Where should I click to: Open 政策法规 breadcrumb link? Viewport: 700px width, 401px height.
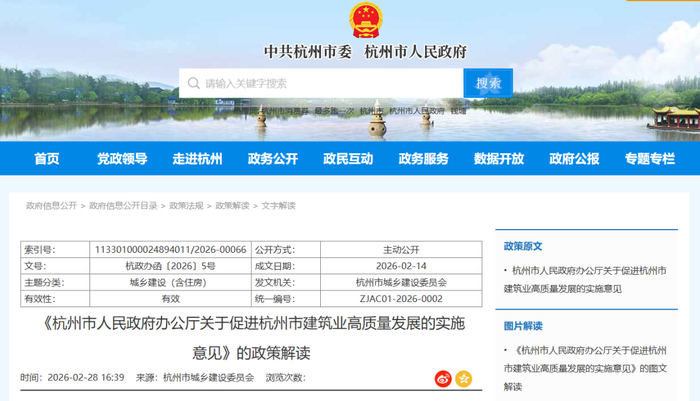186,205
